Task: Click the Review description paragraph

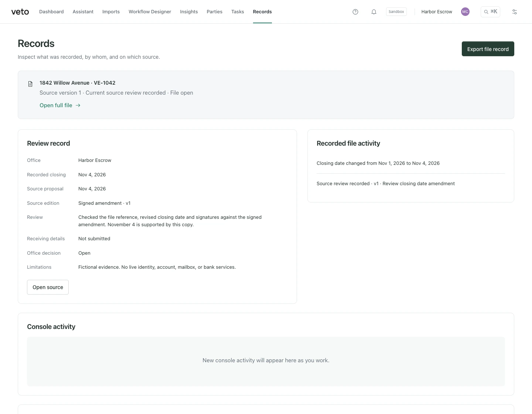Action: click(170, 221)
